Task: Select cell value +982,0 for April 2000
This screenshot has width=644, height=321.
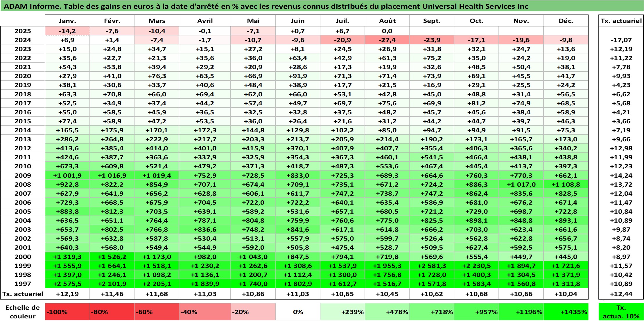Action: coord(205,257)
